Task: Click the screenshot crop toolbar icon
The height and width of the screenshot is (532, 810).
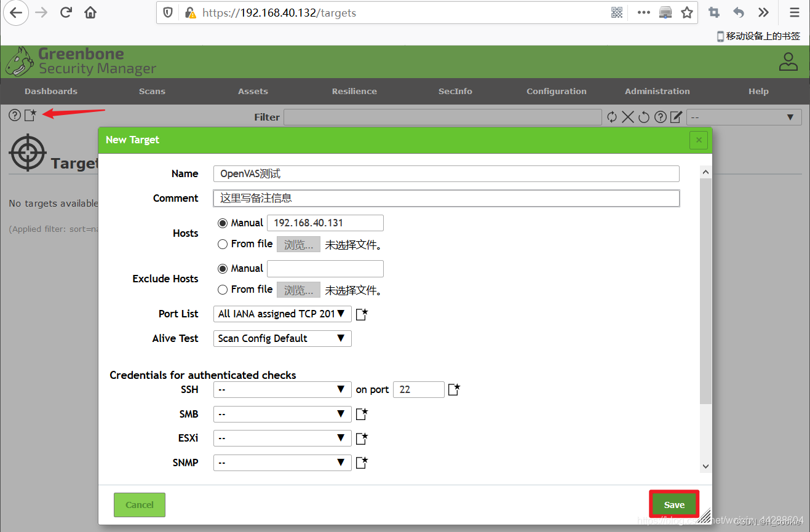Action: [714, 13]
